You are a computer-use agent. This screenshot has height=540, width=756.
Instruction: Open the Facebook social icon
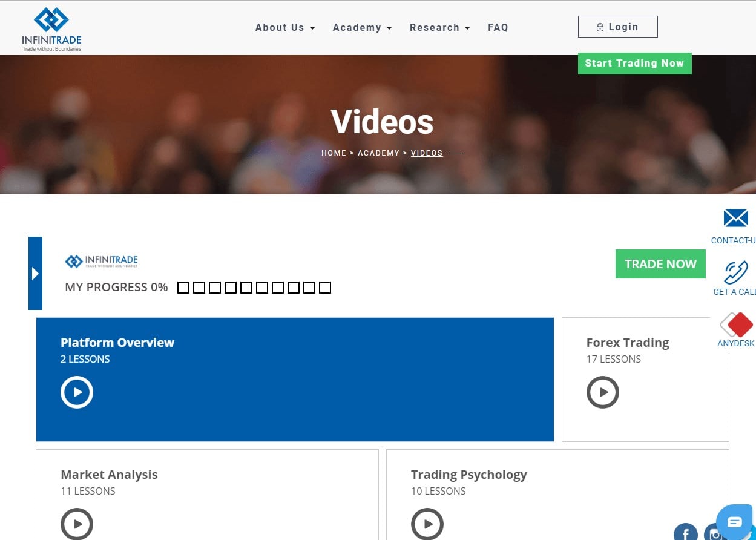tap(685, 532)
